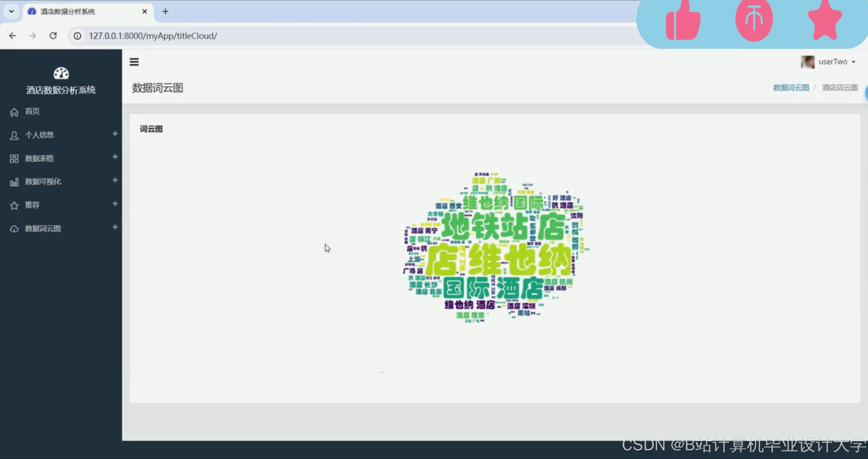Expand the 数据可视化 plus sign
868x459 pixels.
point(115,180)
